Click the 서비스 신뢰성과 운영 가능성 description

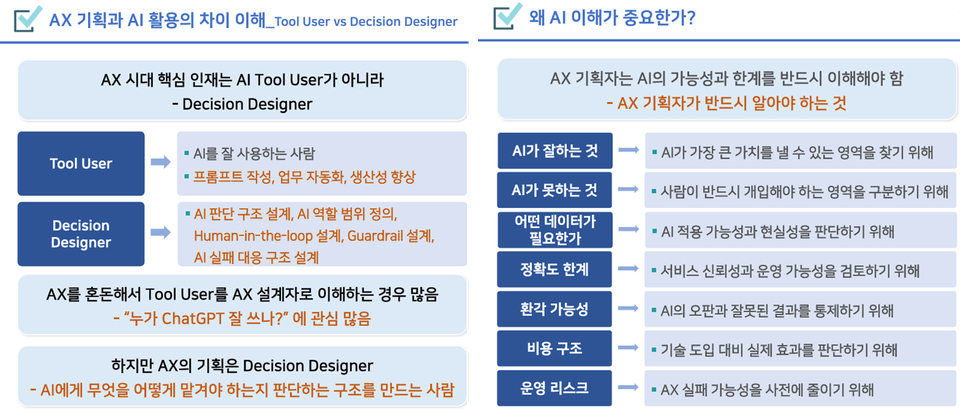(786, 270)
